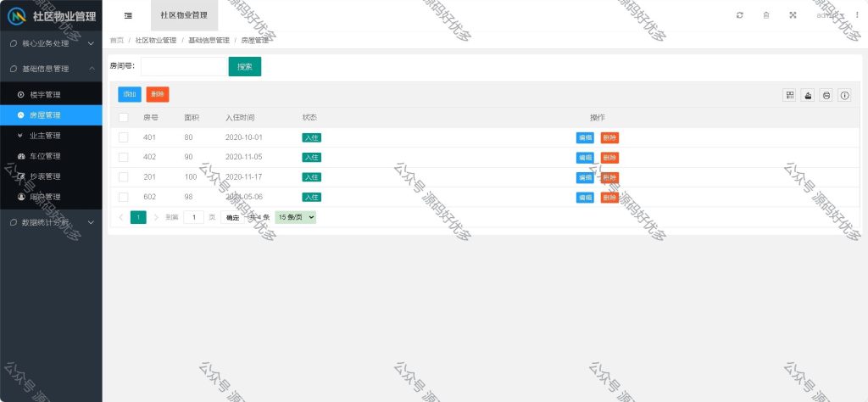Click the export table icon
This screenshot has width=868, height=402.
(808, 95)
